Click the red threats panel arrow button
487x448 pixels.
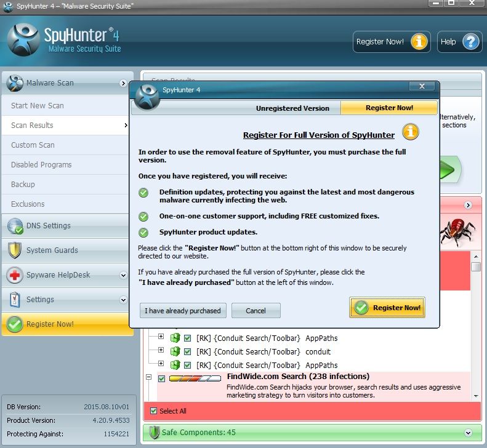point(468,205)
